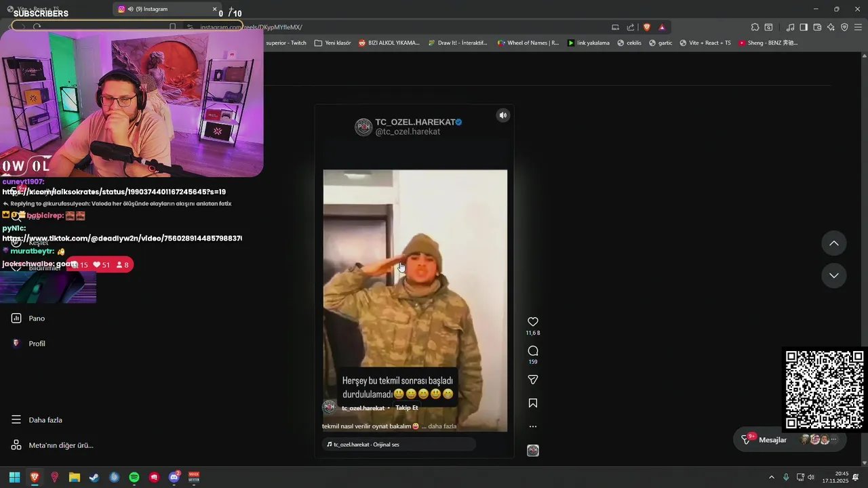Open the notification bell in system tray
This screenshot has height=488, width=868.
coord(856,477)
